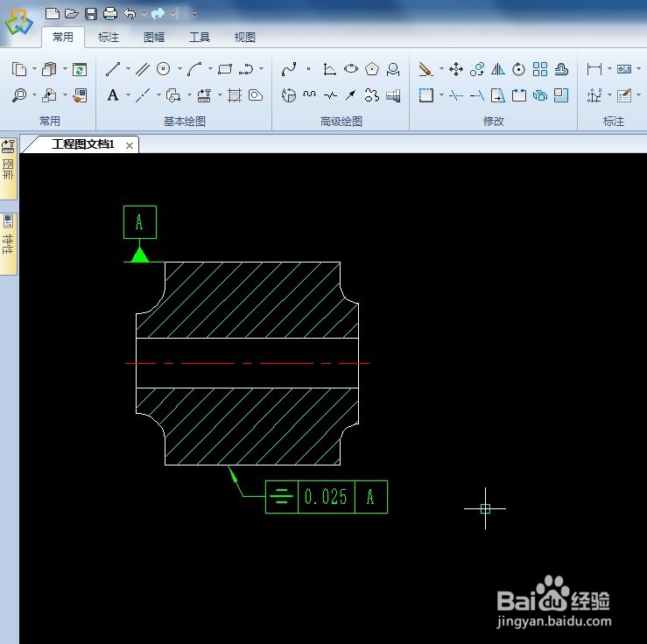The height and width of the screenshot is (644, 647).
Task: Open the quick access toolbar customize dropdown
Action: (194, 14)
